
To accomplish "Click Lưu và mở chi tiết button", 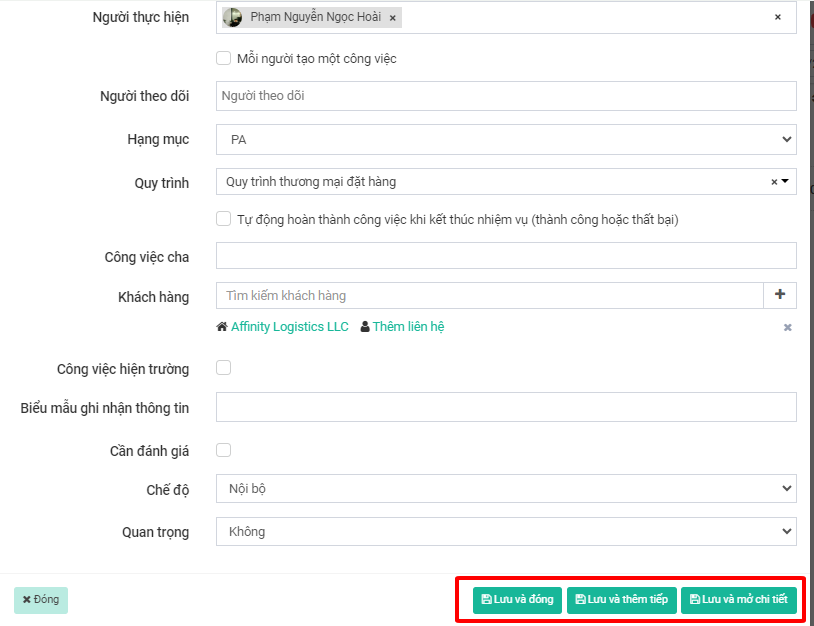I will coord(739,600).
